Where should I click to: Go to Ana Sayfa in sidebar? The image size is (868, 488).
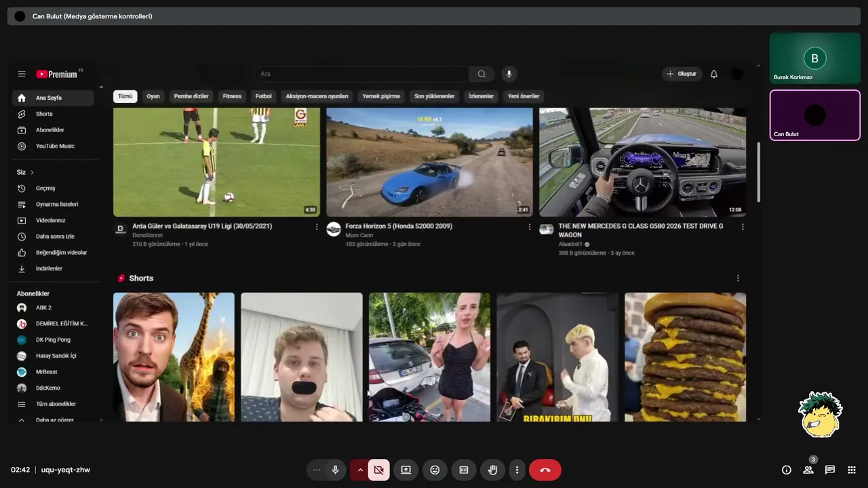[53, 98]
